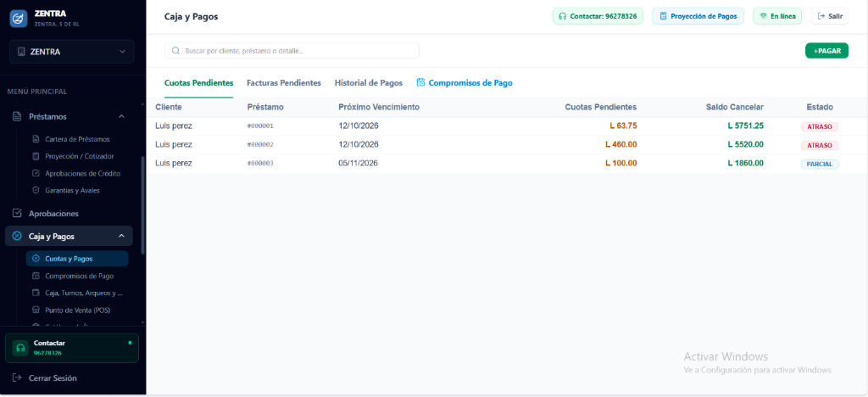Focus the search by cliente, préstamo field
The width and height of the screenshot is (868, 397).
292,50
